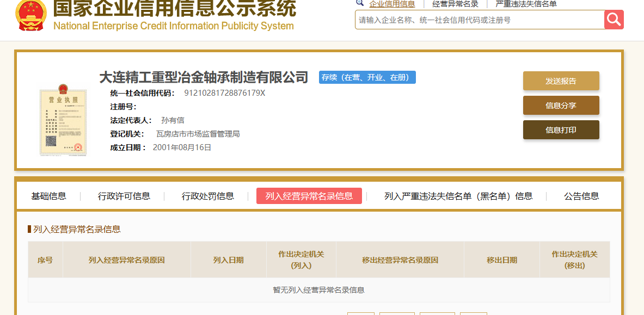Focus the enterprise name search field

click(x=480, y=20)
